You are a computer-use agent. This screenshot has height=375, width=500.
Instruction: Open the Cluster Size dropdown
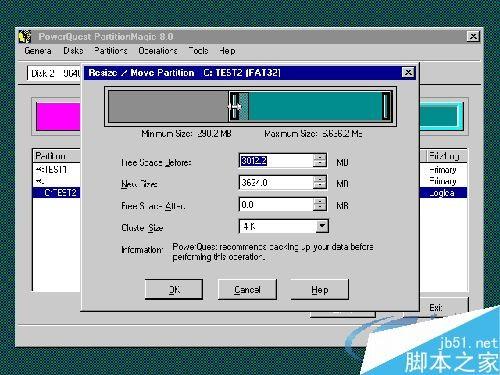click(322, 226)
